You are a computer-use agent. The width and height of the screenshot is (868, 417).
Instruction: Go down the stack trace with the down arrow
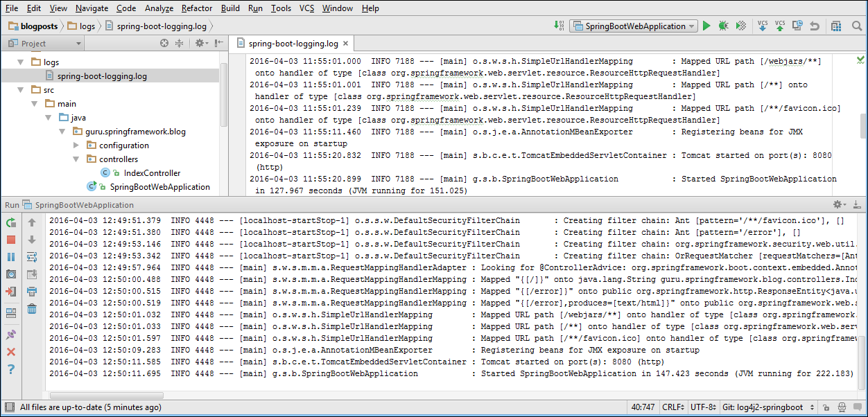pos(32,240)
